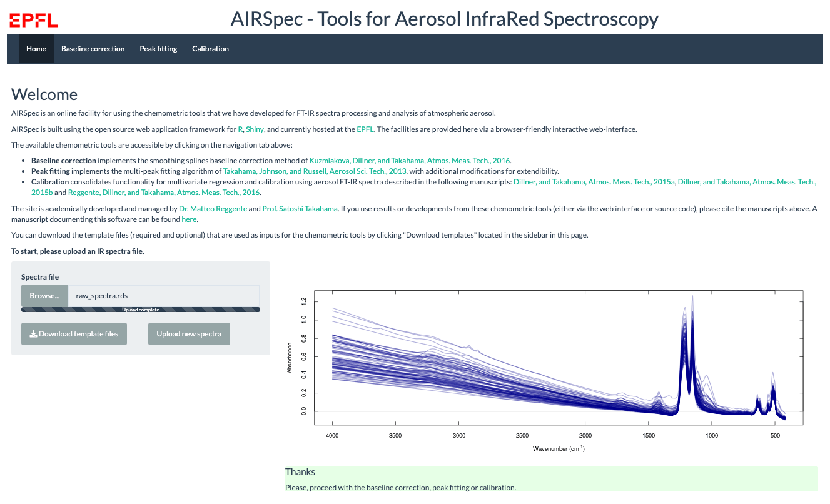Go to the Calibration tab
Viewport: 830px width, 504px height.
click(x=210, y=49)
